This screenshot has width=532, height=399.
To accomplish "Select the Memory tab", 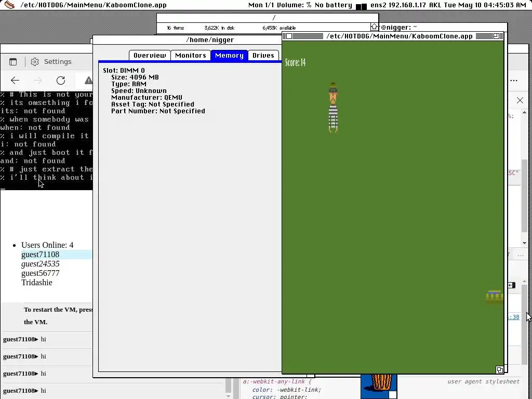I will [229, 55].
